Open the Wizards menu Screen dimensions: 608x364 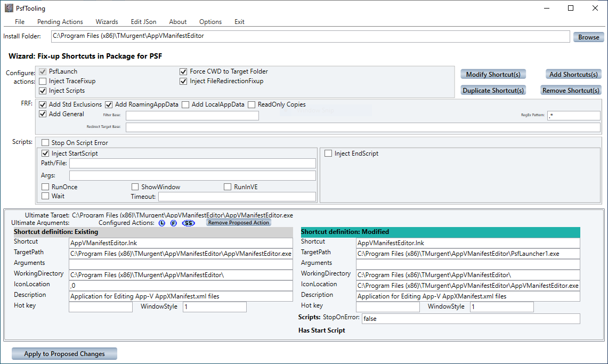coord(107,22)
